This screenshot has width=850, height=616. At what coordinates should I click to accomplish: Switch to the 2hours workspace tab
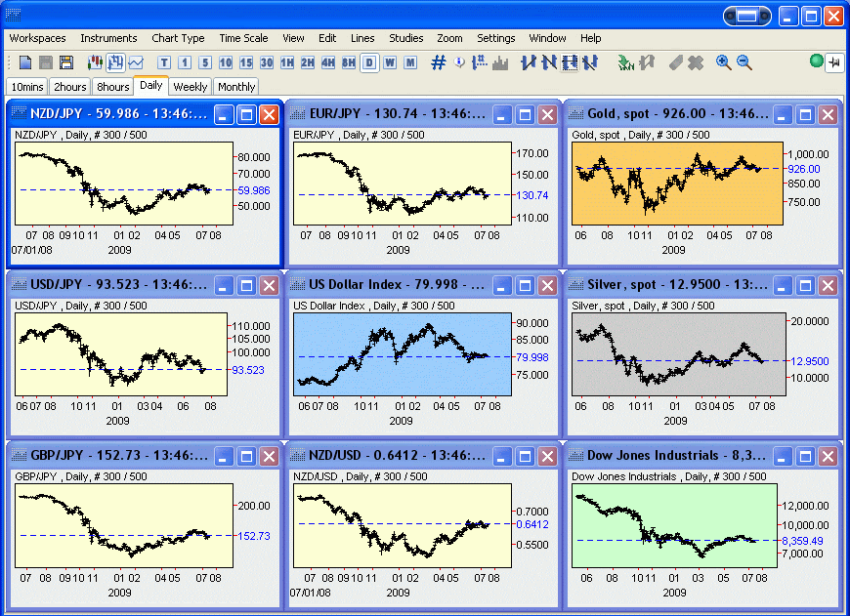pyautogui.click(x=70, y=87)
